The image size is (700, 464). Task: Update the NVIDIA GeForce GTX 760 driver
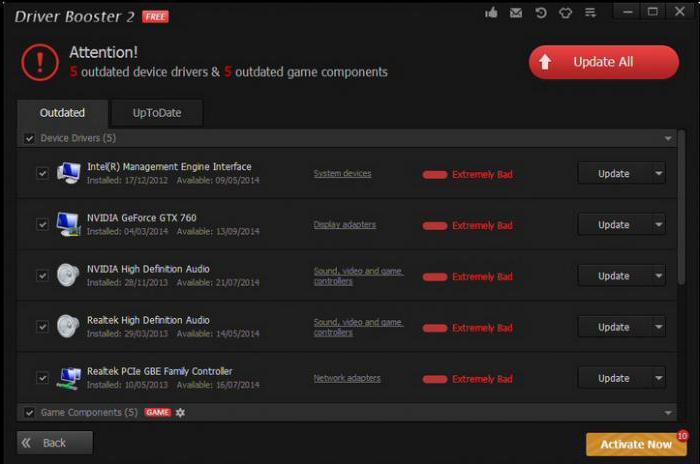point(614,225)
